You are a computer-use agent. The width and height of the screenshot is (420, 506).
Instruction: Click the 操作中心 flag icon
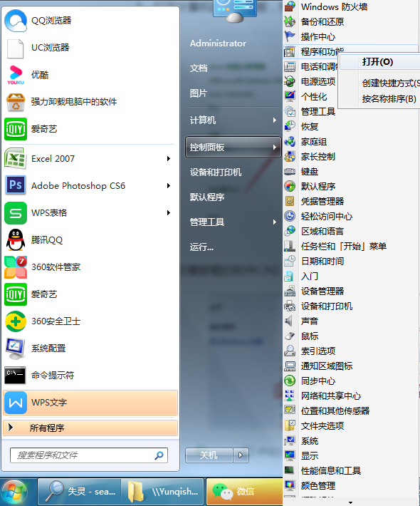[290, 36]
